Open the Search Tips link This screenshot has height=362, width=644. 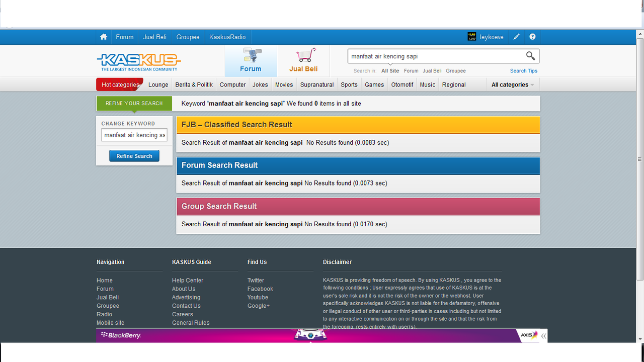click(524, 71)
